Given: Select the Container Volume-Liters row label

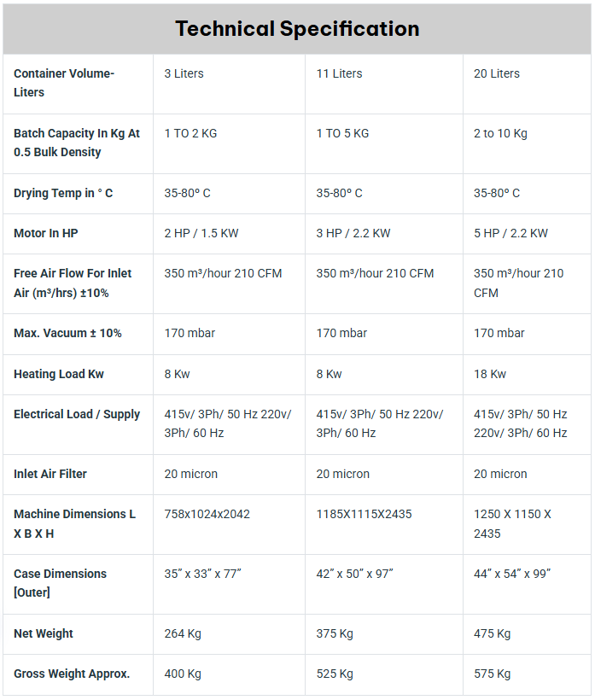Looking at the screenshot, I should [63, 83].
